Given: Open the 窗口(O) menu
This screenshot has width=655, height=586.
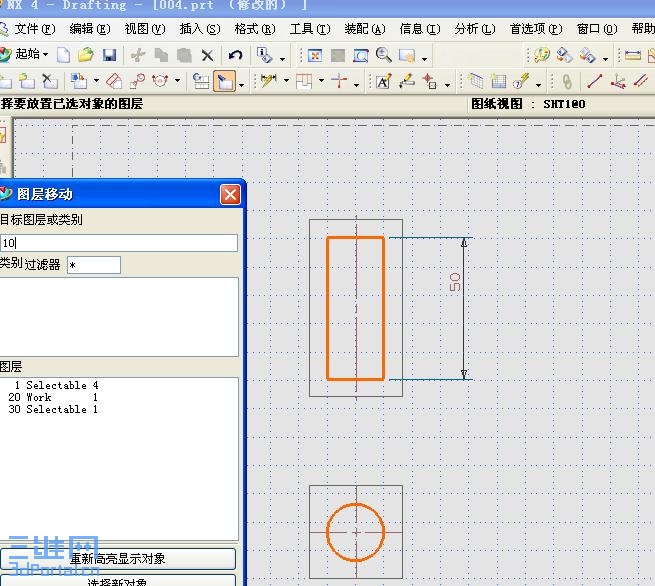Looking at the screenshot, I should point(597,29).
